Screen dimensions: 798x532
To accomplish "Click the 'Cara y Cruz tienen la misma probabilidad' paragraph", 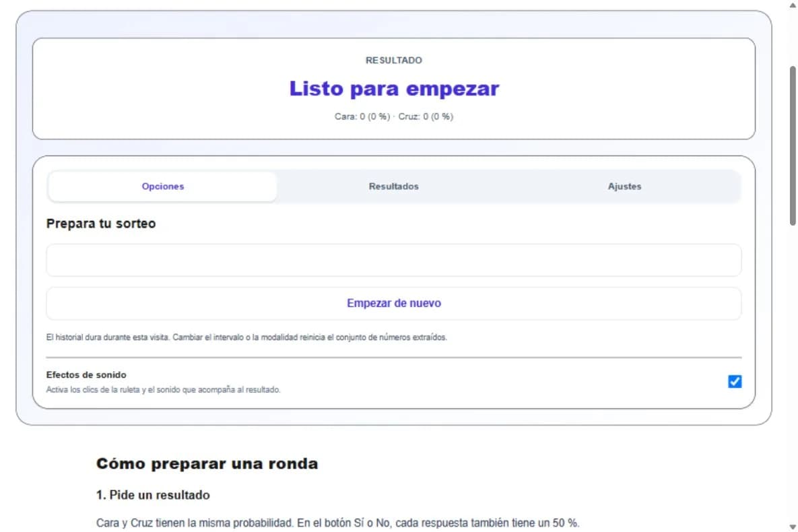I will pos(337,523).
